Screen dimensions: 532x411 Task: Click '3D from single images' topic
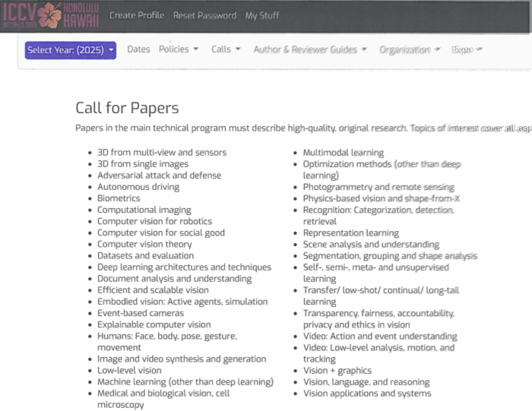click(143, 164)
